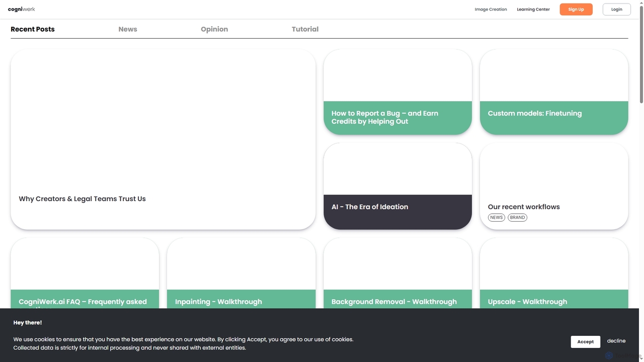Open the Image Creation menu item
Viewport: 644px width, 362px height.
click(x=491, y=9)
